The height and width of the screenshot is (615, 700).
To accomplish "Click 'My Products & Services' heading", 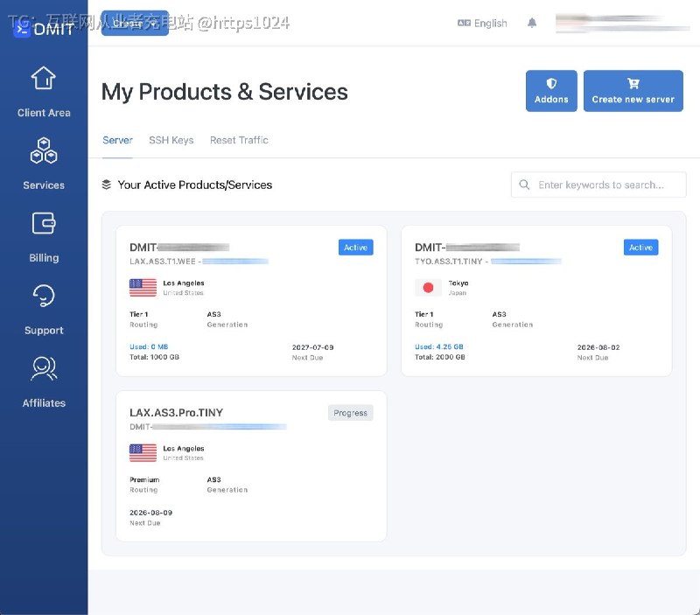I will click(x=225, y=92).
